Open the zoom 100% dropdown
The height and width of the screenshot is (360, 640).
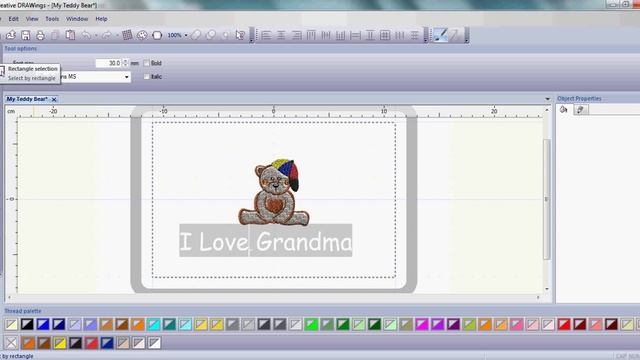point(186,36)
